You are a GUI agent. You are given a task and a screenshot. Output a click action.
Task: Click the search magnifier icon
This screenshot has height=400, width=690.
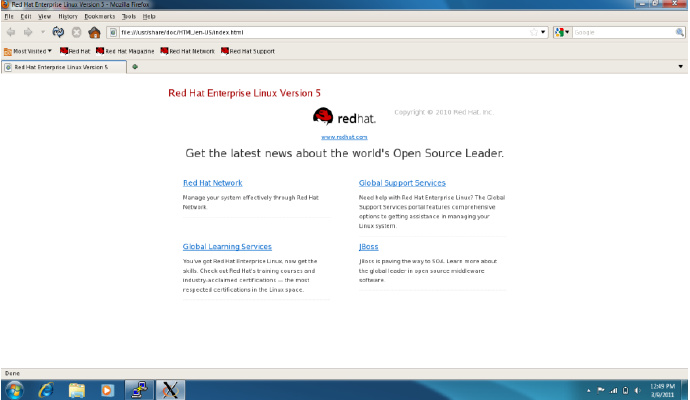click(x=679, y=32)
